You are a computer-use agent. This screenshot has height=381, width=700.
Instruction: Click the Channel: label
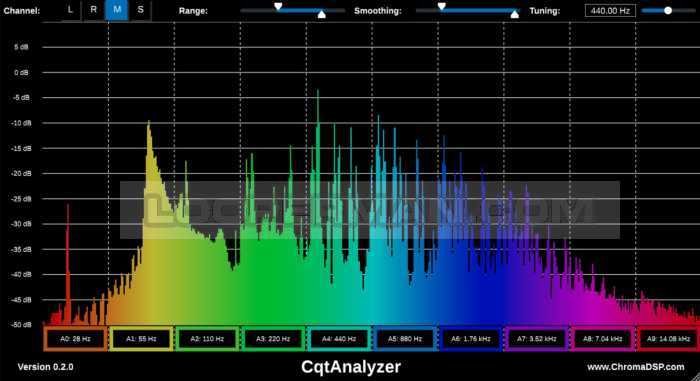[22, 11]
